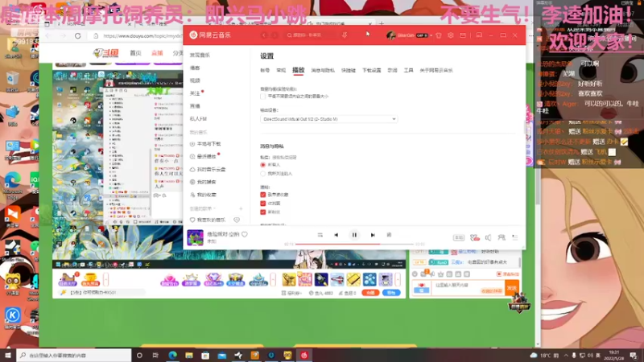
Task: Open 播客 in the sidebar
Action: pos(195,68)
